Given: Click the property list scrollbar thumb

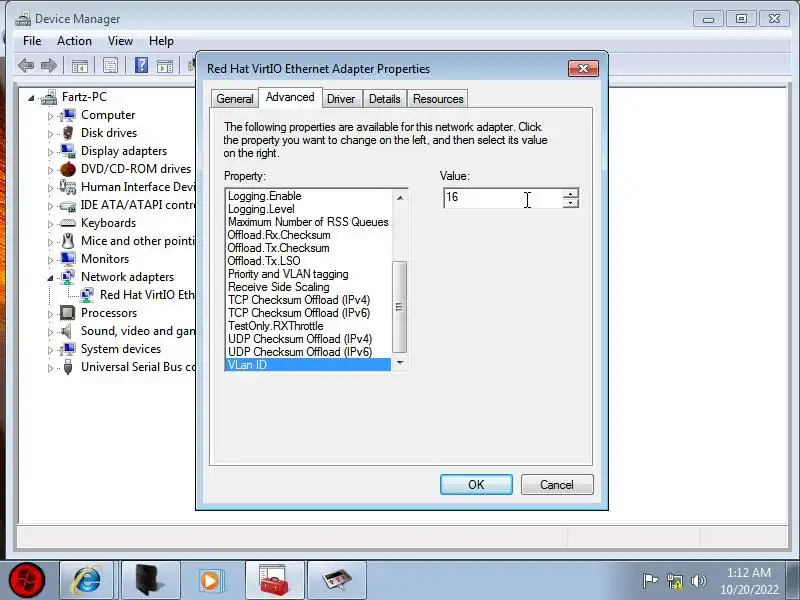Looking at the screenshot, I should (x=399, y=307).
